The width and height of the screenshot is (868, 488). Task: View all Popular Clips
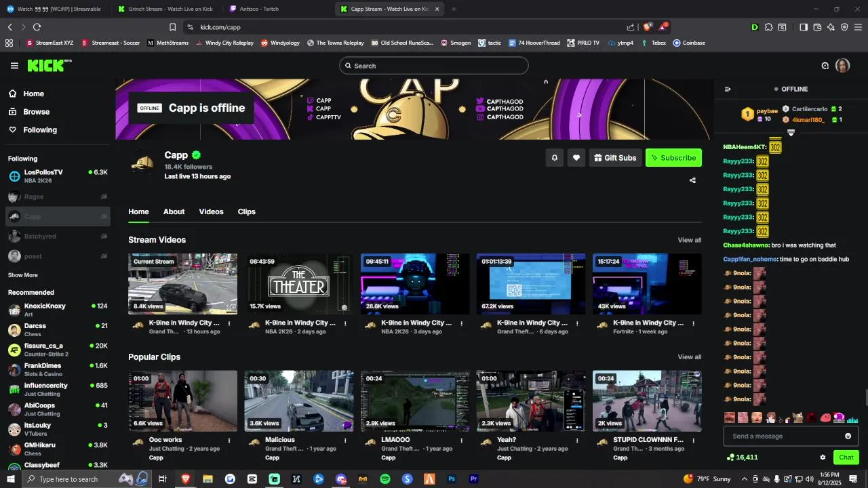coord(690,357)
